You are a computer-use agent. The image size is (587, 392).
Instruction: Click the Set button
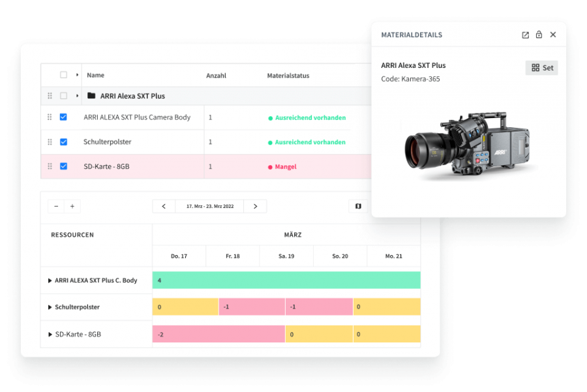click(541, 68)
